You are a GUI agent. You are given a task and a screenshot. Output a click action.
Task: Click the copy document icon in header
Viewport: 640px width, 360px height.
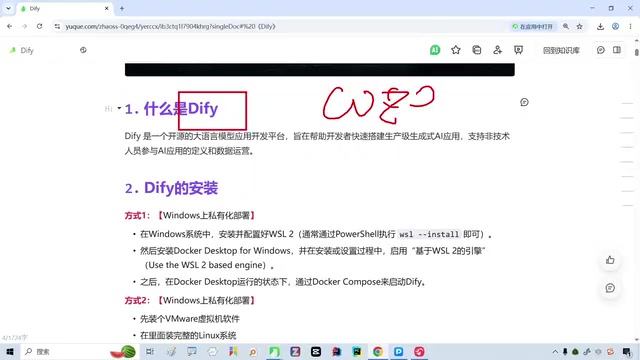[476, 50]
